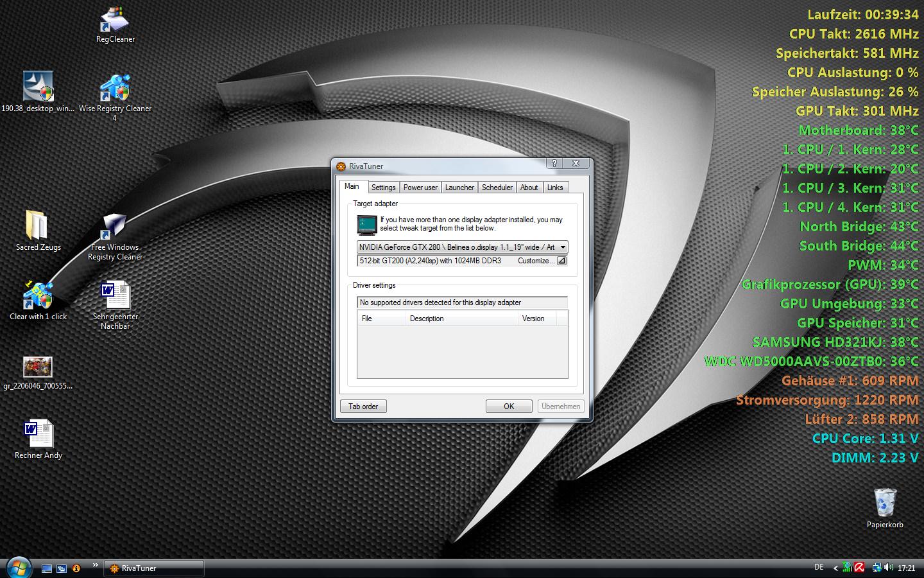
Task: Open the Avira antivirus tray icon
Action: [859, 568]
